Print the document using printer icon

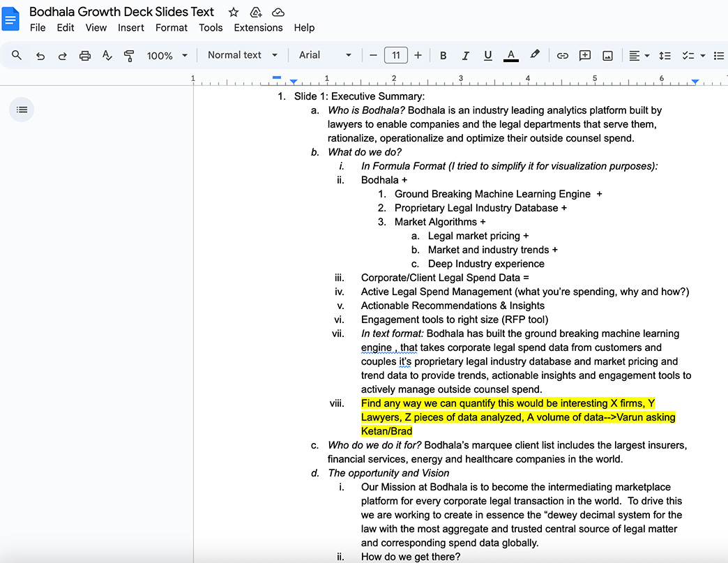coord(85,56)
